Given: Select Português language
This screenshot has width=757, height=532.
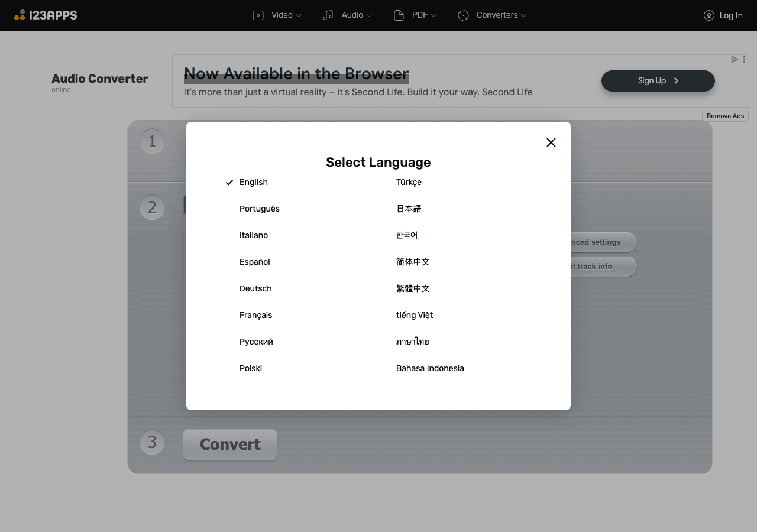Looking at the screenshot, I should coord(260,209).
